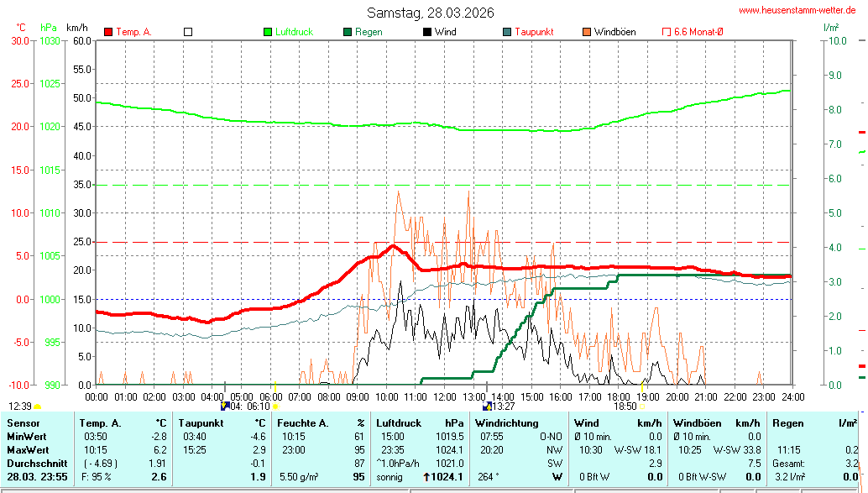Select the Windrichtung column header
868x493 pixels.
click(x=505, y=423)
